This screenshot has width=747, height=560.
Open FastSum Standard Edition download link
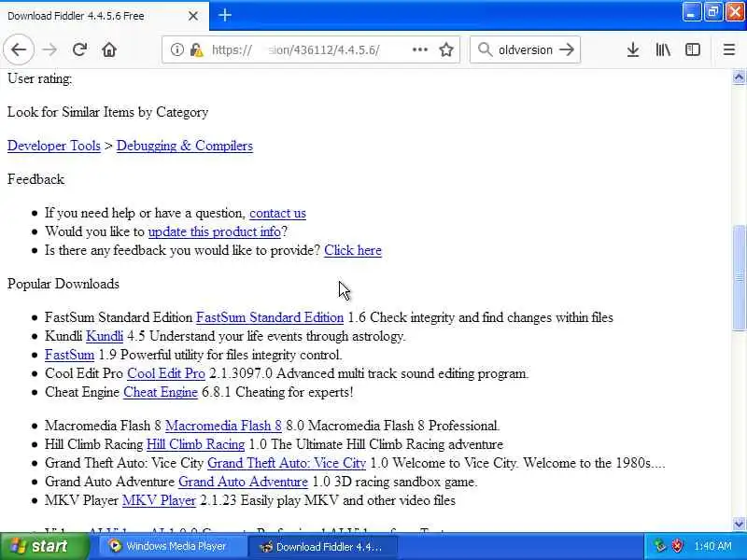tap(270, 317)
